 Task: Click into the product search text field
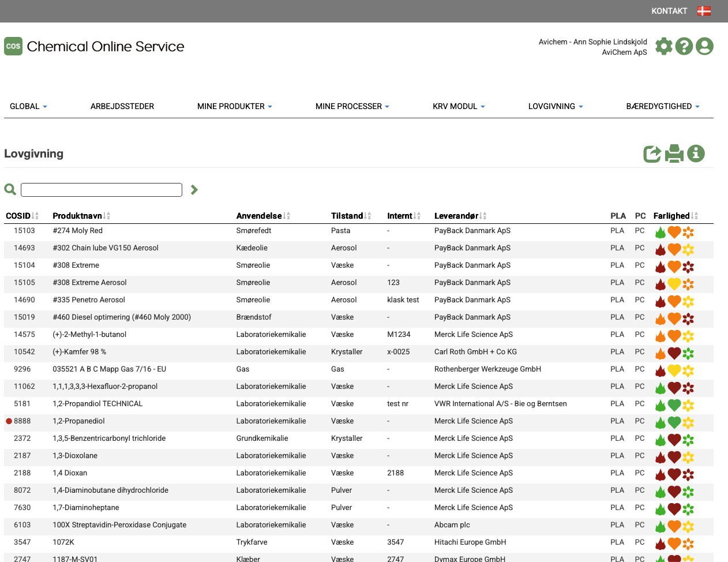(102, 190)
